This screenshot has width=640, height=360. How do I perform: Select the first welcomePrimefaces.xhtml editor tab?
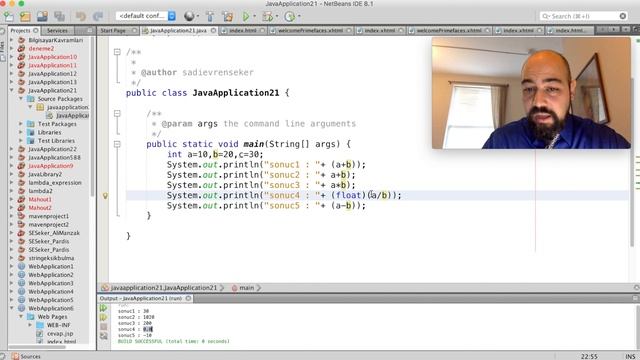click(x=310, y=31)
